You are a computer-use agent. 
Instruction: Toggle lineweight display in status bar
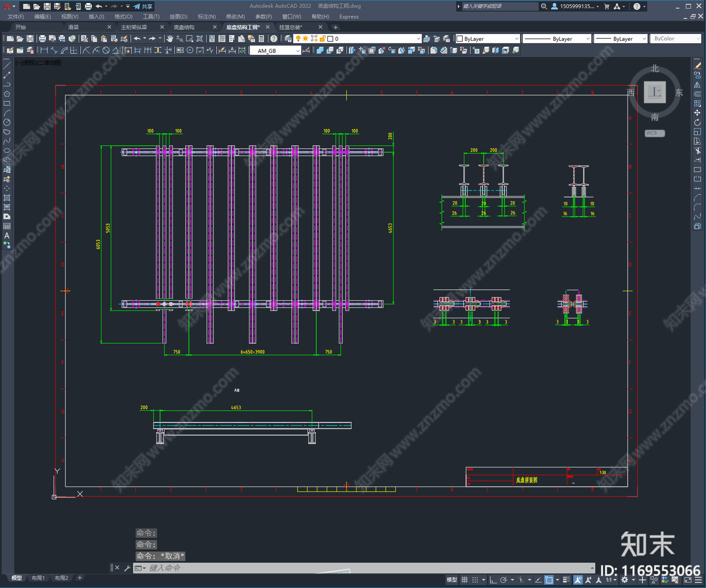click(x=567, y=580)
